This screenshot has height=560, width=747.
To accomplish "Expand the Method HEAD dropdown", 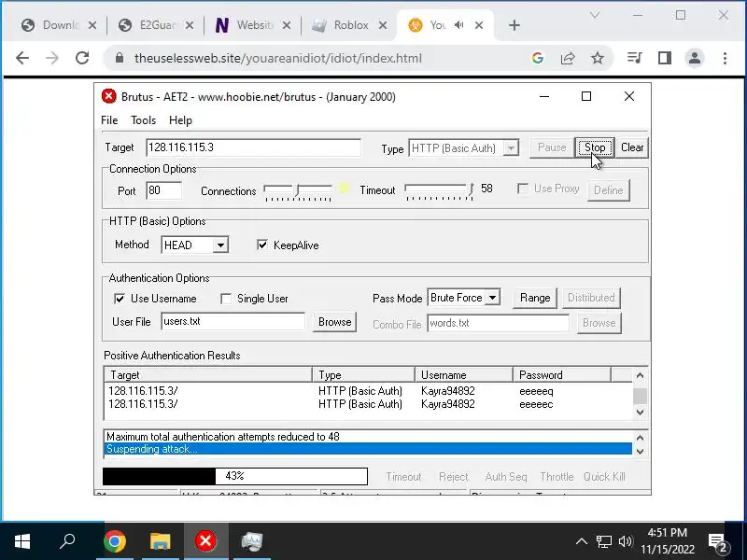I will click(220, 245).
